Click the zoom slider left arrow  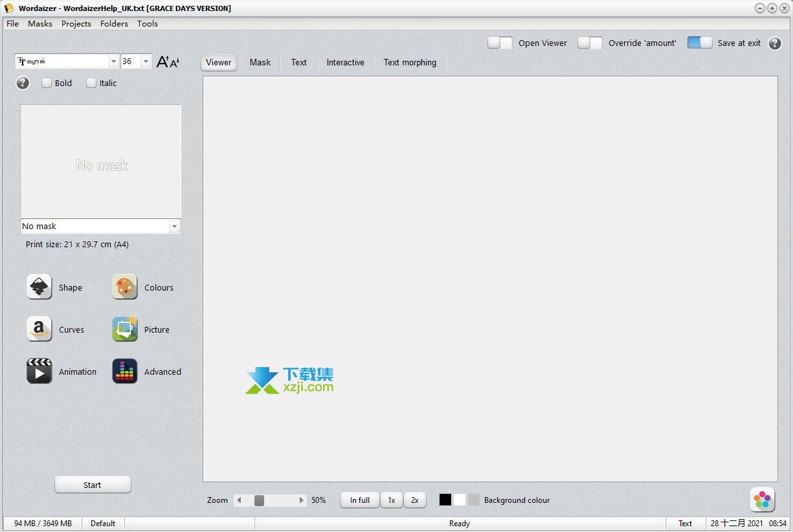239,500
